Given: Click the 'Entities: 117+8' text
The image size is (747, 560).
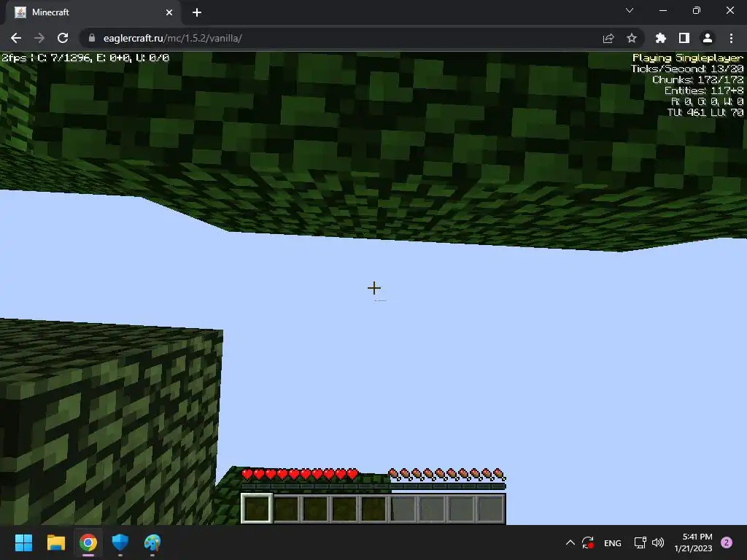Looking at the screenshot, I should [x=704, y=90].
